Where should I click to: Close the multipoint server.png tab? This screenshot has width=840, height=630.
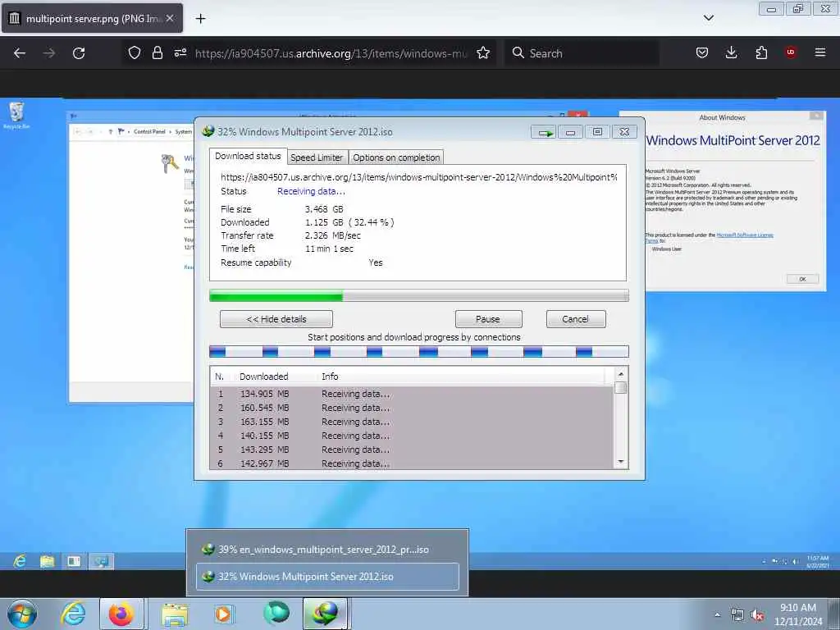tap(170, 18)
